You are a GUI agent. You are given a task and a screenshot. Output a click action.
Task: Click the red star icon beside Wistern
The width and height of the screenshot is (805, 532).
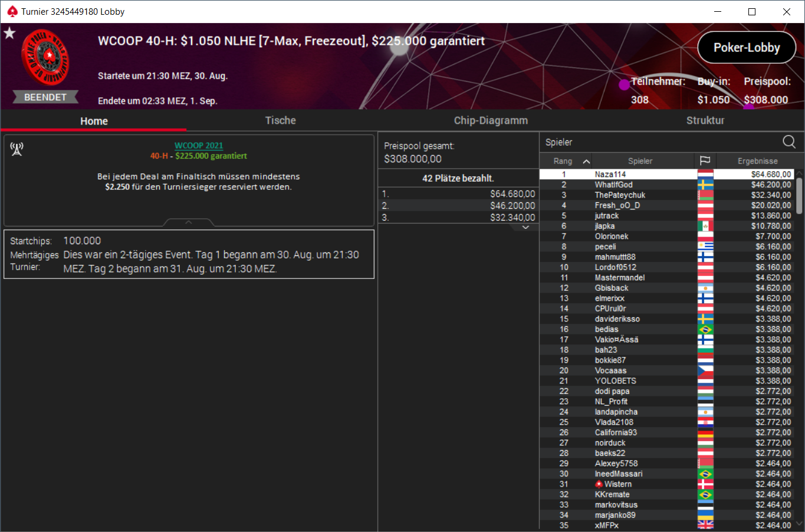click(599, 484)
